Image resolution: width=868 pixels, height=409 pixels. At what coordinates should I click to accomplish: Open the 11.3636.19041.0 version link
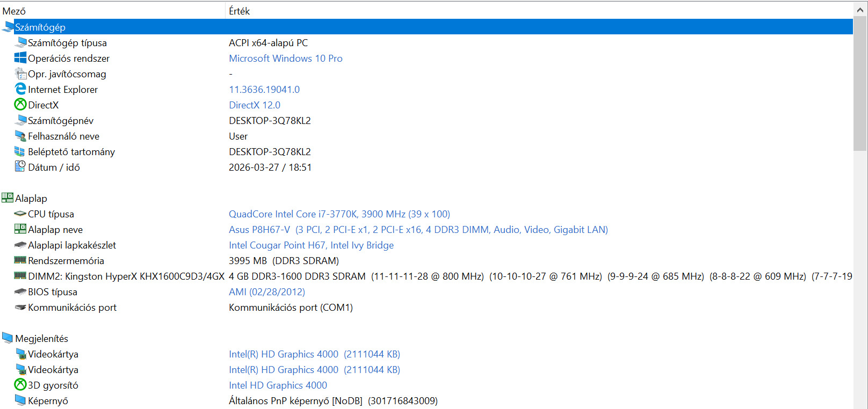pyautogui.click(x=264, y=89)
